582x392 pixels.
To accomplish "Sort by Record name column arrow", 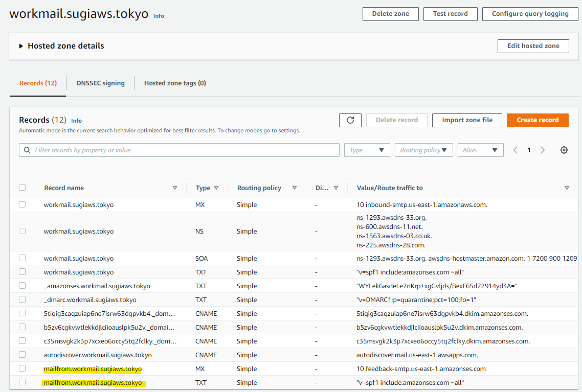I will [175, 188].
